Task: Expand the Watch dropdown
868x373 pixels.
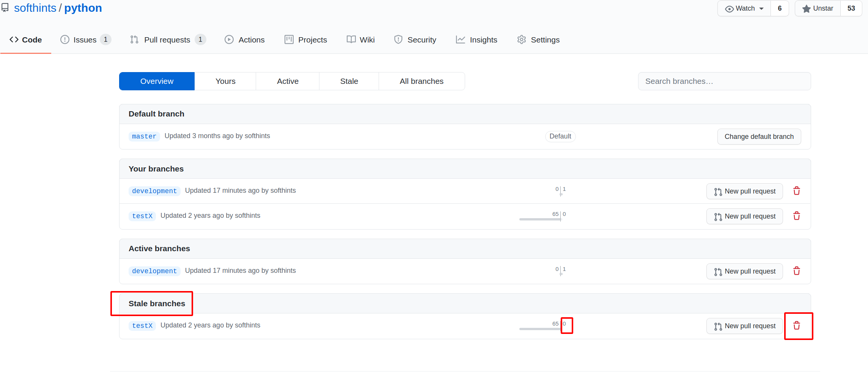Action: pos(744,8)
